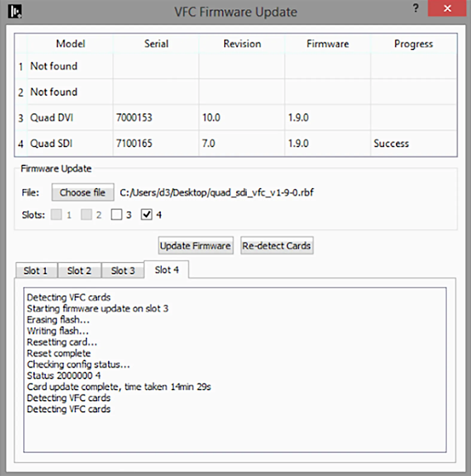
Task: Open the Choose file dialog
Action: pyautogui.click(x=83, y=192)
